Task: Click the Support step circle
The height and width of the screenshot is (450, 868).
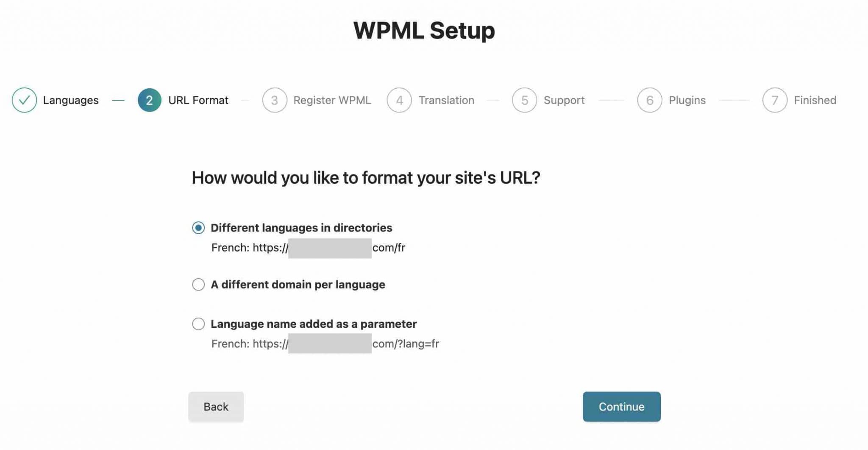Action: (x=524, y=100)
